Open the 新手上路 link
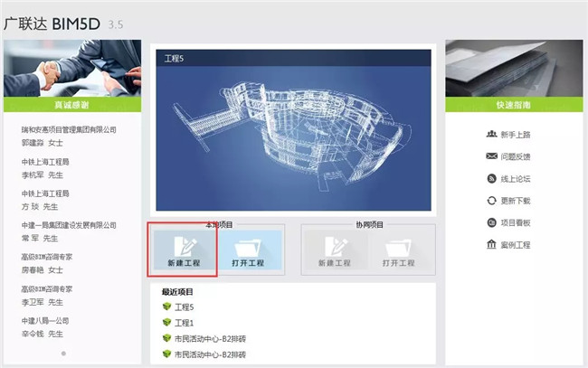The image size is (588, 368). [516, 135]
